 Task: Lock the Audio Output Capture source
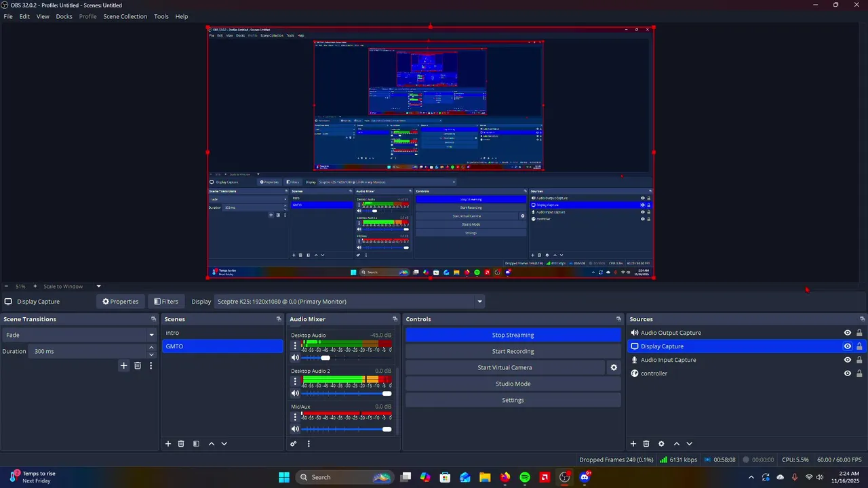859,333
